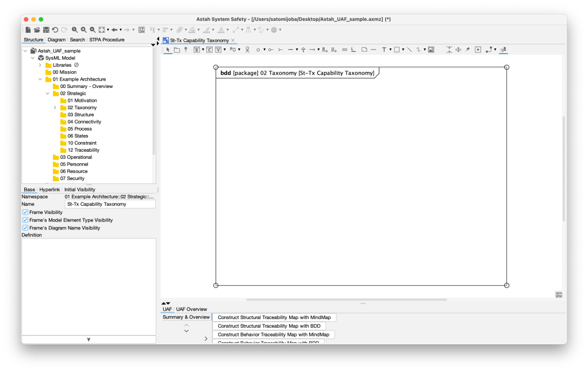
Task: Click the Zoom In magnifier icon
Action: 83,29
